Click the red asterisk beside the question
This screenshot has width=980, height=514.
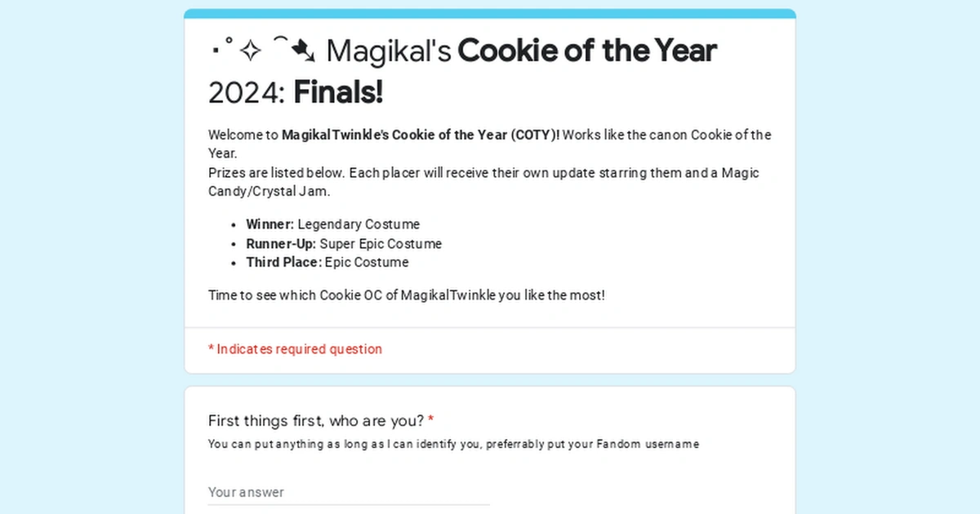[430, 419]
